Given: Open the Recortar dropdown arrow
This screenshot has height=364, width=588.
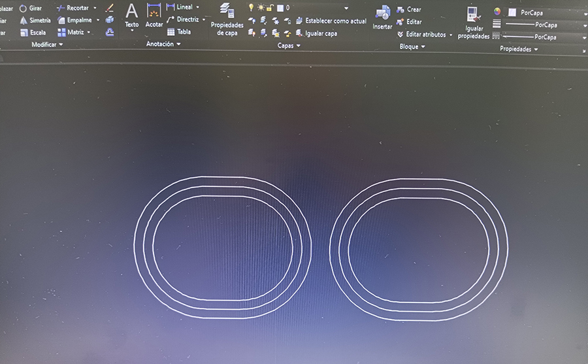Looking at the screenshot, I should pos(95,8).
